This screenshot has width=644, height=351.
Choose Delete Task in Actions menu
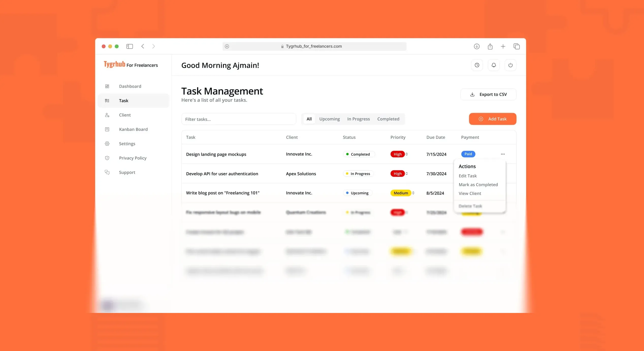[470, 206]
